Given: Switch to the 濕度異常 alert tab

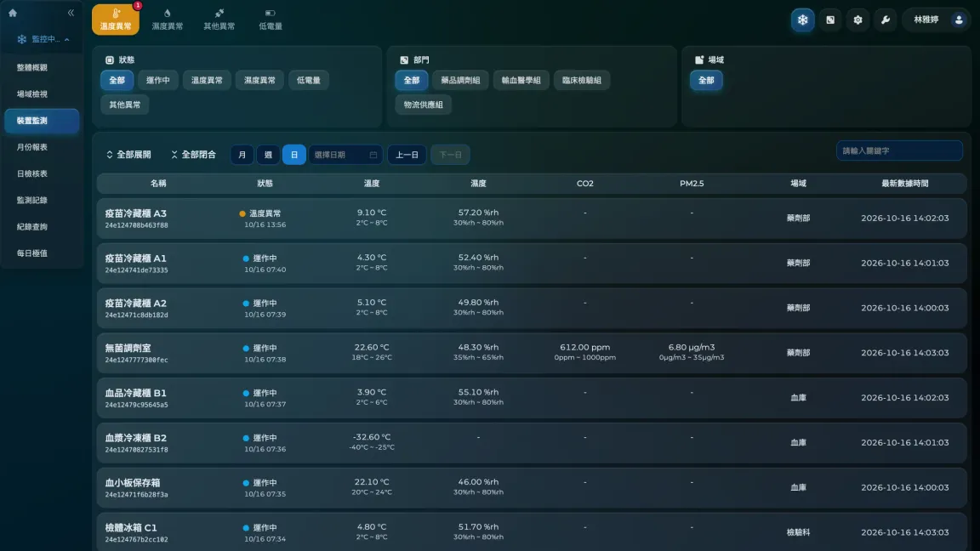Looking at the screenshot, I should [x=168, y=20].
